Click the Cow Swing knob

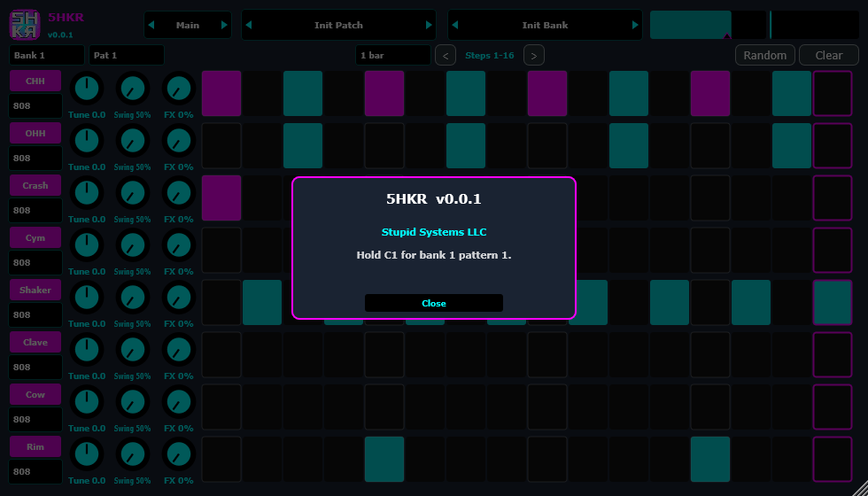[x=132, y=402]
